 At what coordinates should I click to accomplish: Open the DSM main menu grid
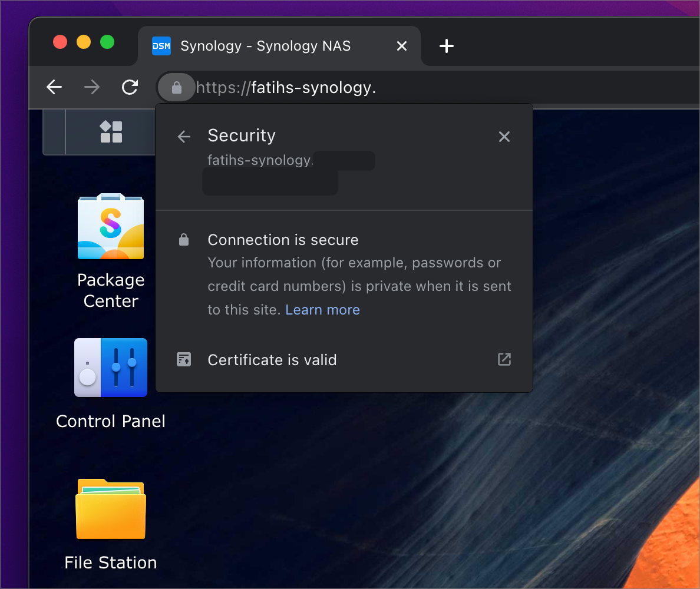110,132
